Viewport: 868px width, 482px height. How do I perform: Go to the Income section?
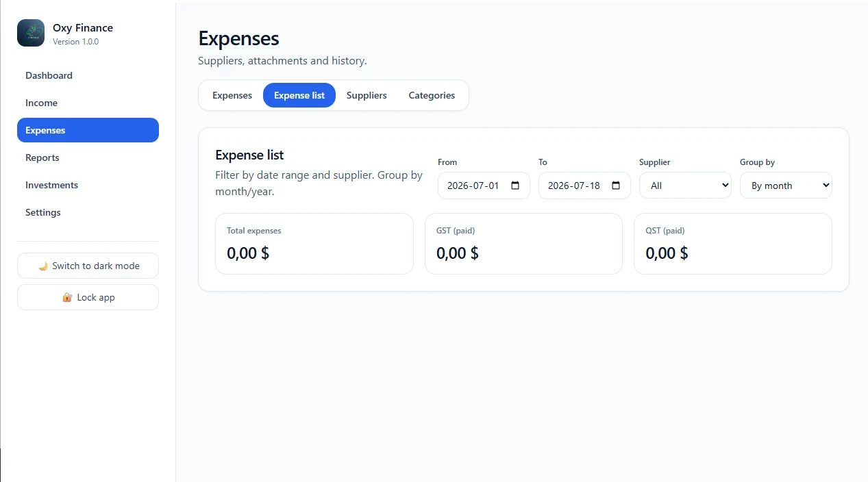(88, 103)
